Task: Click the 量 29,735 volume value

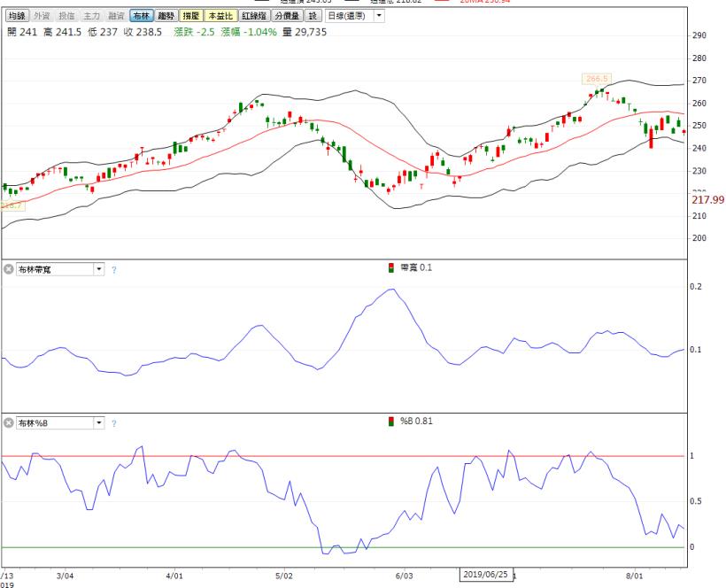Action: coord(305,32)
